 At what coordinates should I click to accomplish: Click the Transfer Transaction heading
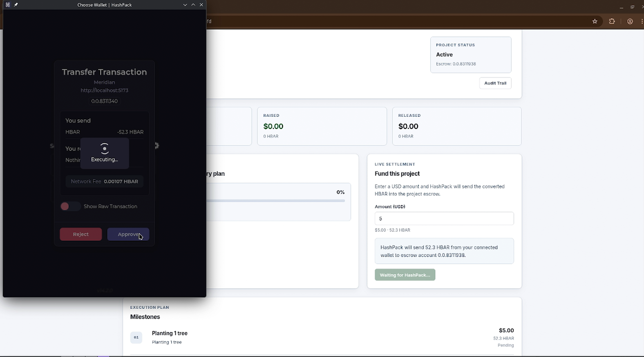105,72
